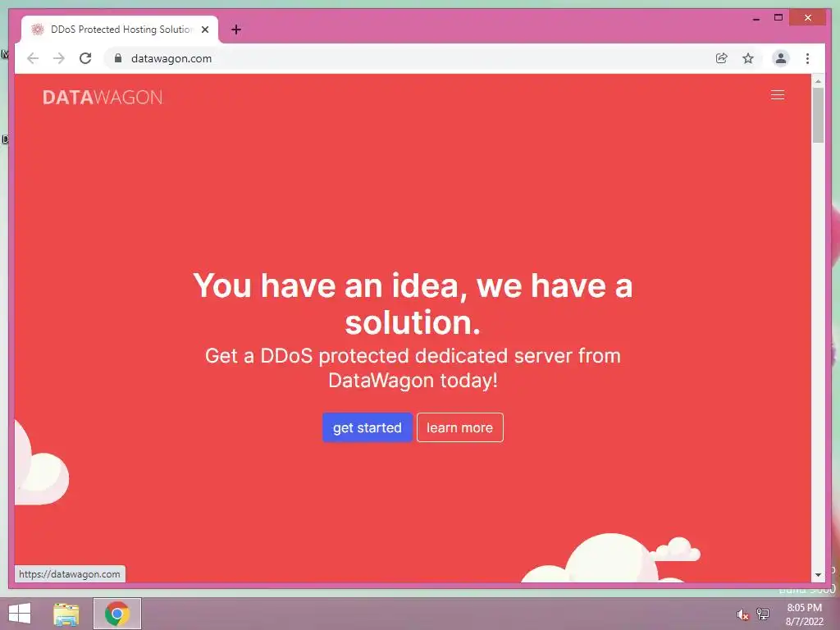Click the text 'DataWagon today!'

413,381
